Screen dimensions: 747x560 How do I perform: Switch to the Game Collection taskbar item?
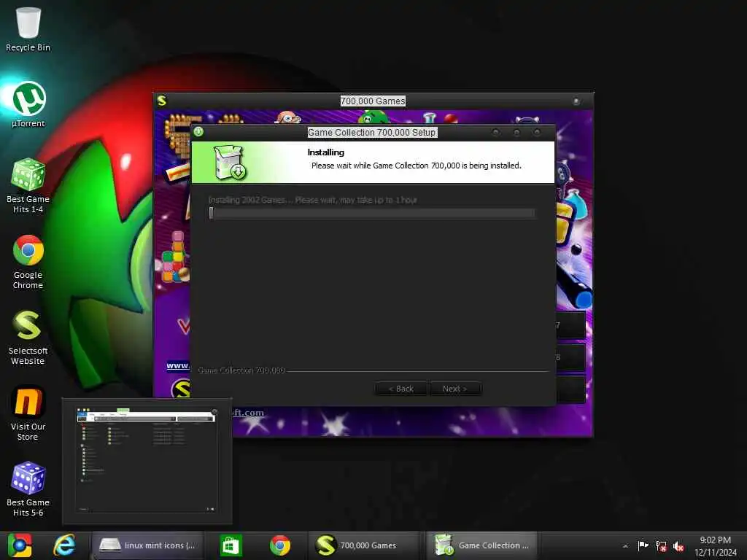481,545
